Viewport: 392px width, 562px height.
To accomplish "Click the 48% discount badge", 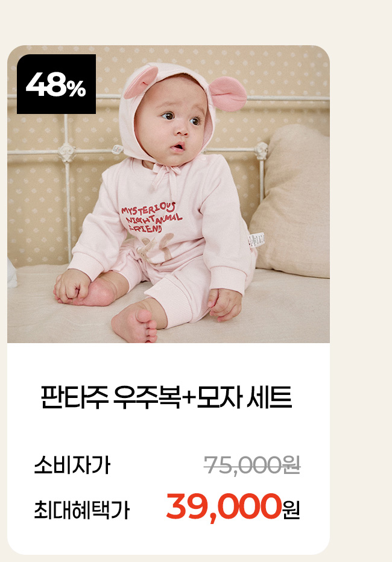I will click(56, 84).
